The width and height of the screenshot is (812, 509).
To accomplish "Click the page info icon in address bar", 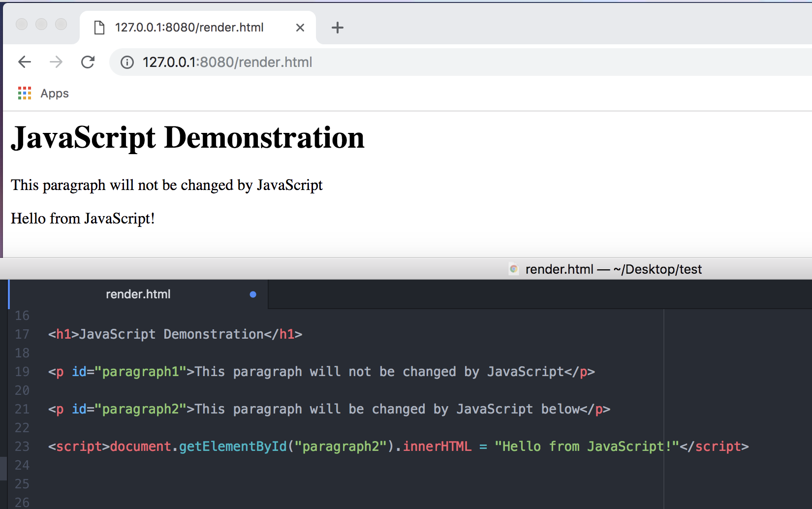I will click(x=127, y=62).
